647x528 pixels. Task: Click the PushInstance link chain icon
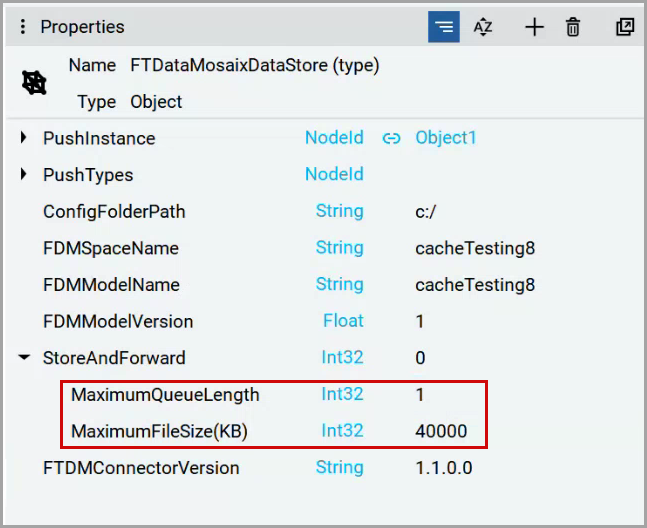(x=391, y=139)
